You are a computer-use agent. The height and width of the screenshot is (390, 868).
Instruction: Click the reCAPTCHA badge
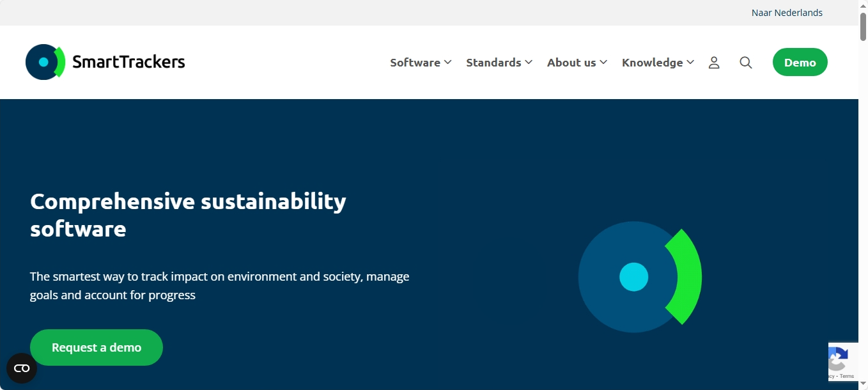pos(843,363)
